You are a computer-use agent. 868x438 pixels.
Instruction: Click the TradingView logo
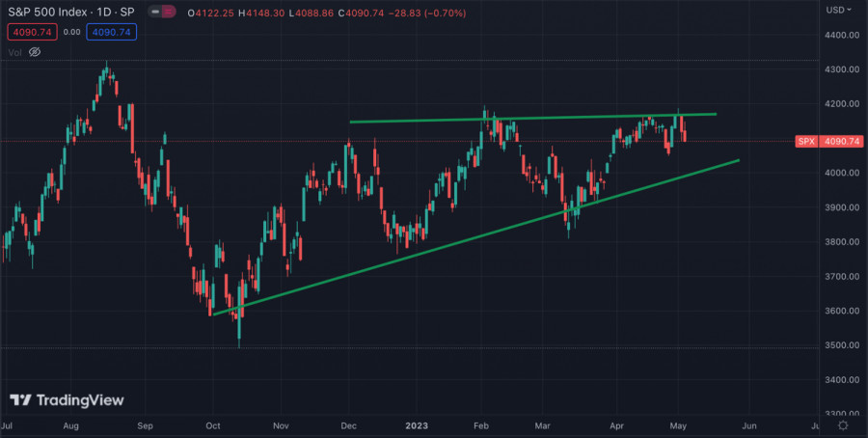tap(67, 399)
